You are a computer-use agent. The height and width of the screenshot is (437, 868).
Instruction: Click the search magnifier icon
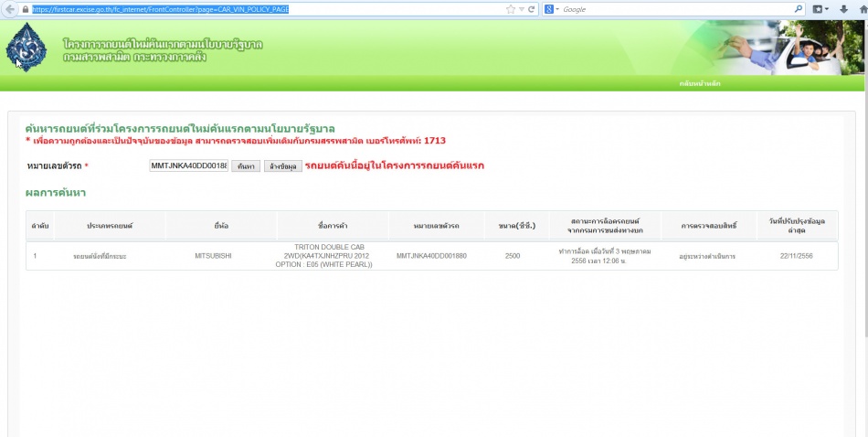coord(799,9)
